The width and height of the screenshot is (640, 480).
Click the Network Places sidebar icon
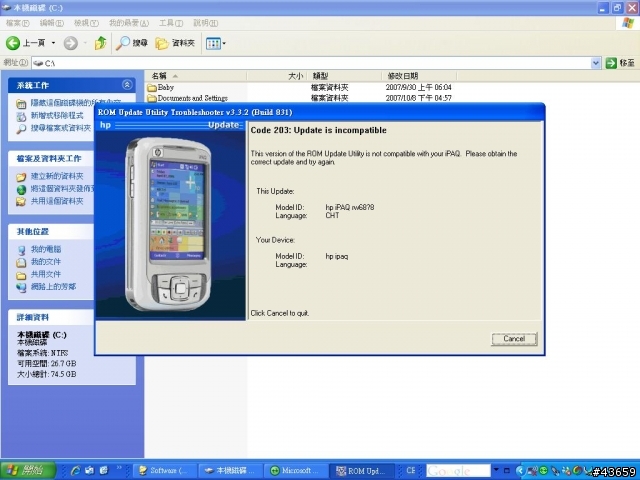(21, 287)
